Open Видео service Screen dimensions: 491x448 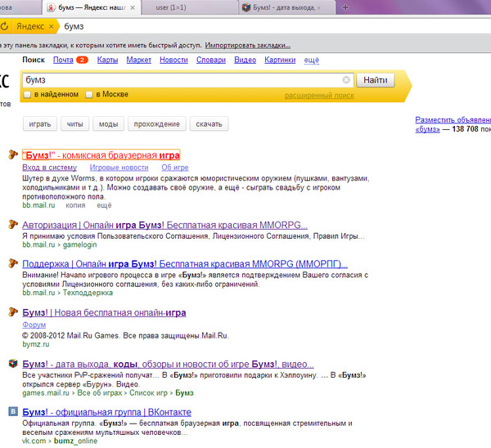(245, 60)
